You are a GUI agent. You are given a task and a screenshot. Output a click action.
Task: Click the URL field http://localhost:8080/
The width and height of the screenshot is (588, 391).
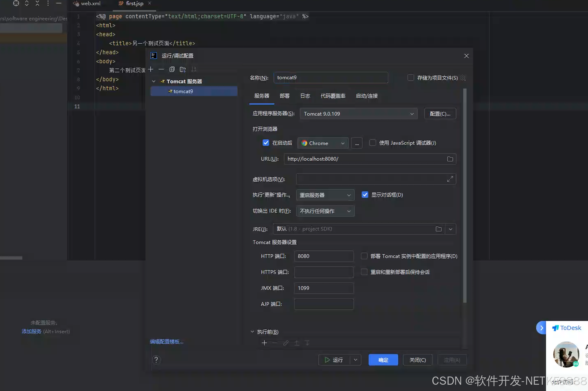[370, 159]
